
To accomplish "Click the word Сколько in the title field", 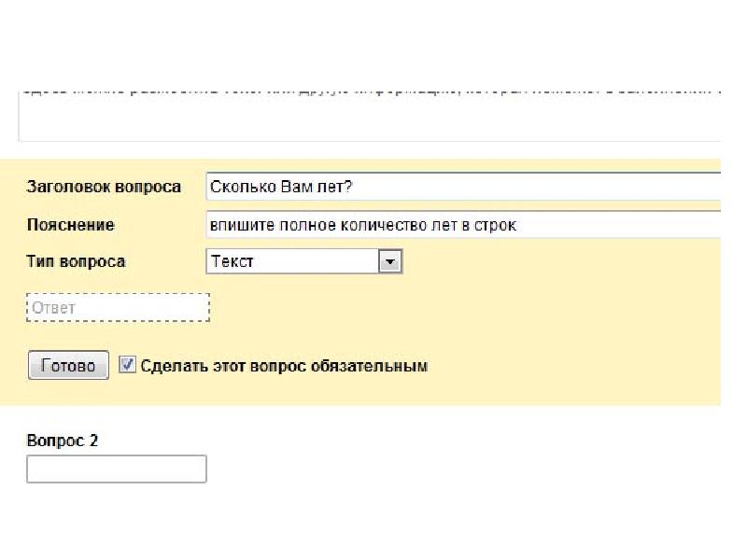I will [x=243, y=187].
